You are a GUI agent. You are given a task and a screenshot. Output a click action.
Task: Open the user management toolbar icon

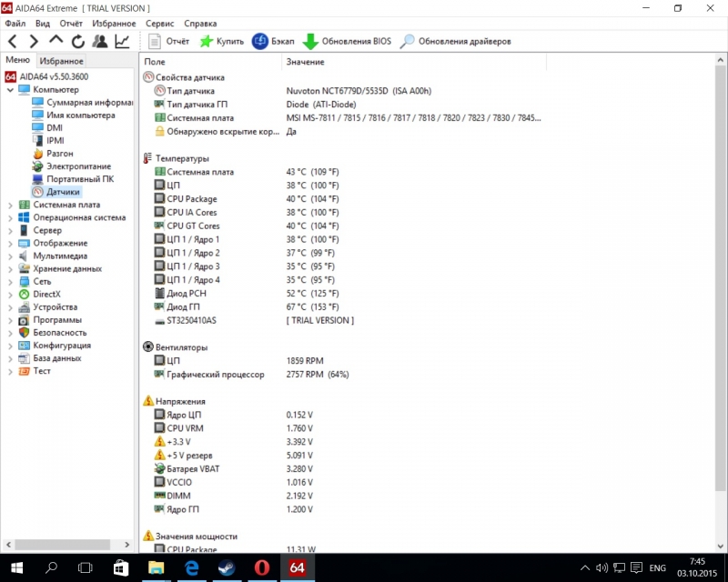click(x=100, y=41)
